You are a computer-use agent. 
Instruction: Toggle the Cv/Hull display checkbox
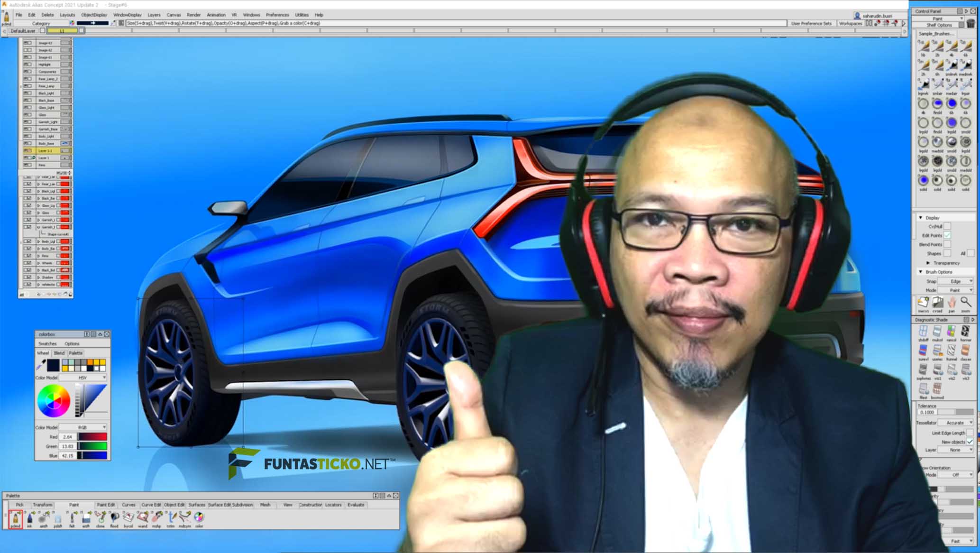tap(947, 227)
